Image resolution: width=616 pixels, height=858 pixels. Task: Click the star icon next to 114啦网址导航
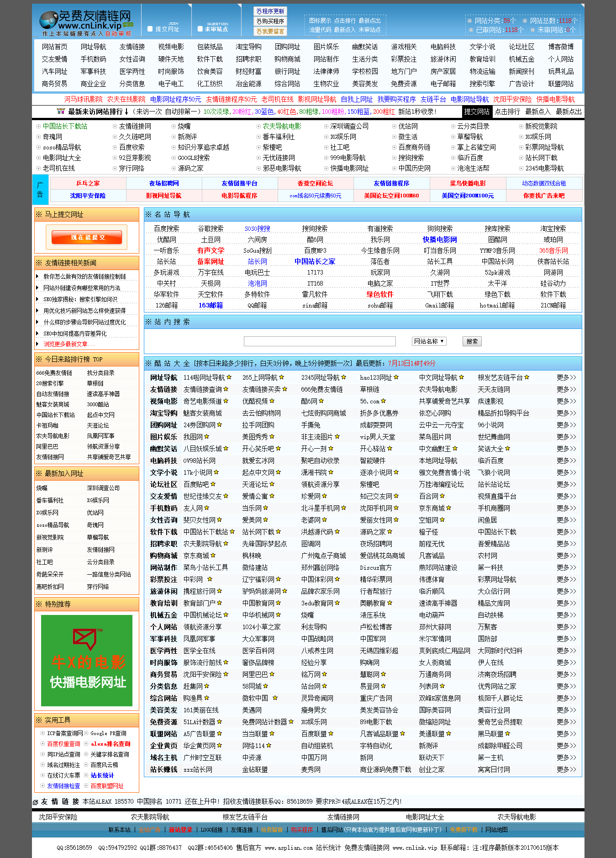[x=229, y=377]
